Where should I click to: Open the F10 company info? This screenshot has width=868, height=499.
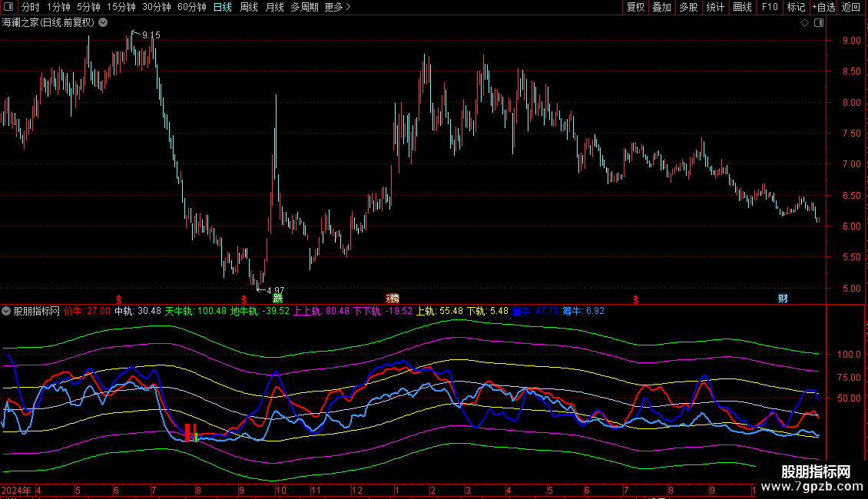(769, 8)
